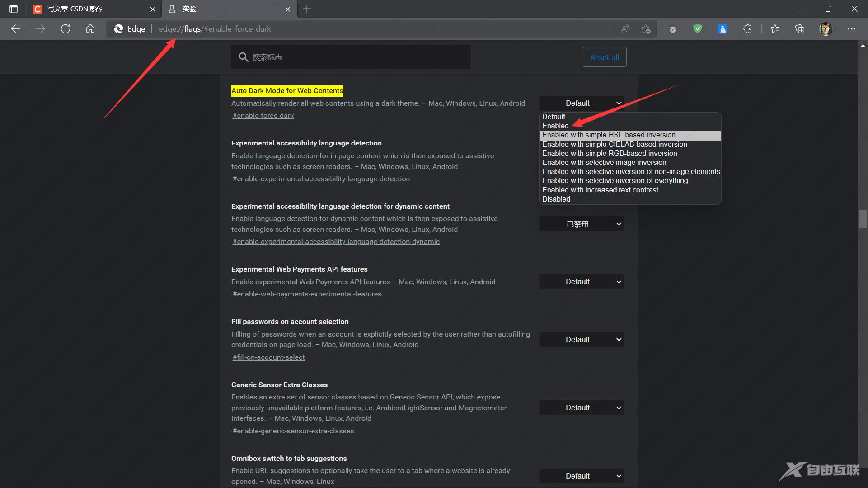Open #enable-experimental-accessibility-language-detection link

(x=321, y=179)
